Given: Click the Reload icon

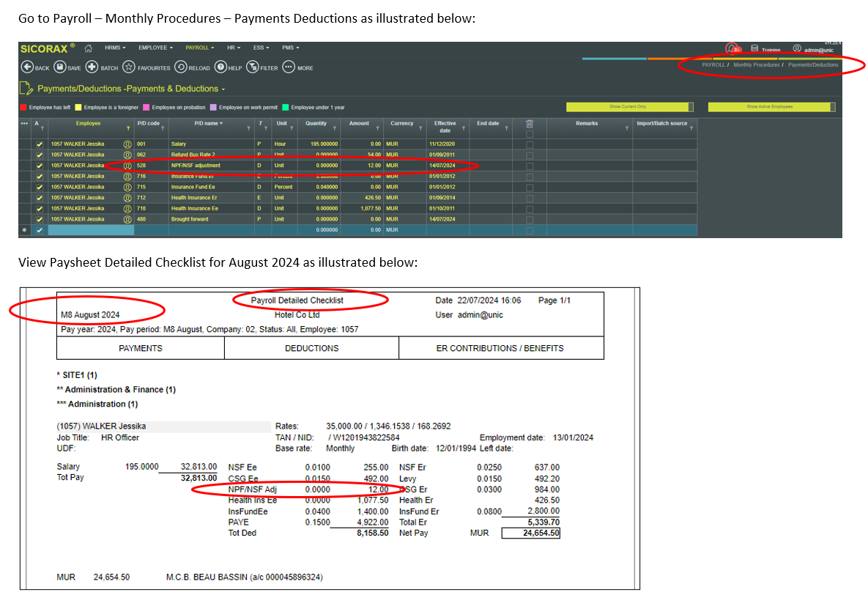Looking at the screenshot, I should coord(180,67).
